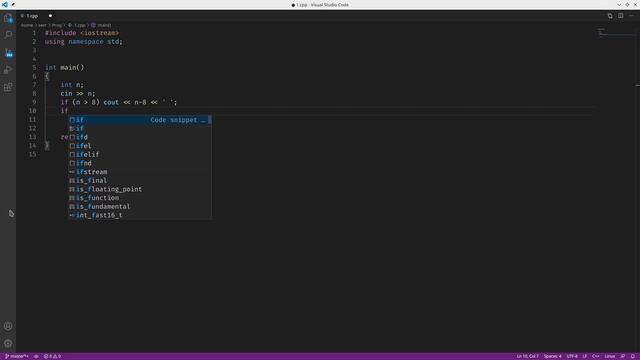640x360 pixels.
Task: Open notifications bell in status bar
Action: [x=633, y=356]
